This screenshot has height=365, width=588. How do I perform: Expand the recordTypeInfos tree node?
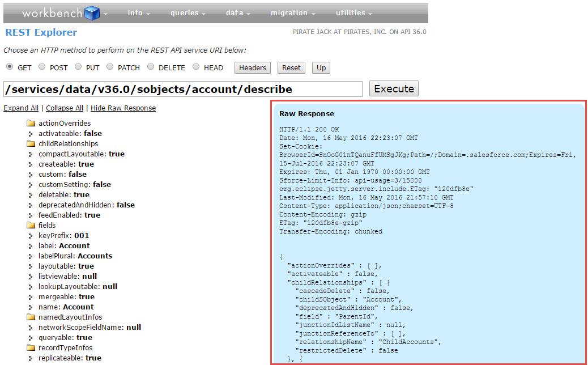[65, 348]
